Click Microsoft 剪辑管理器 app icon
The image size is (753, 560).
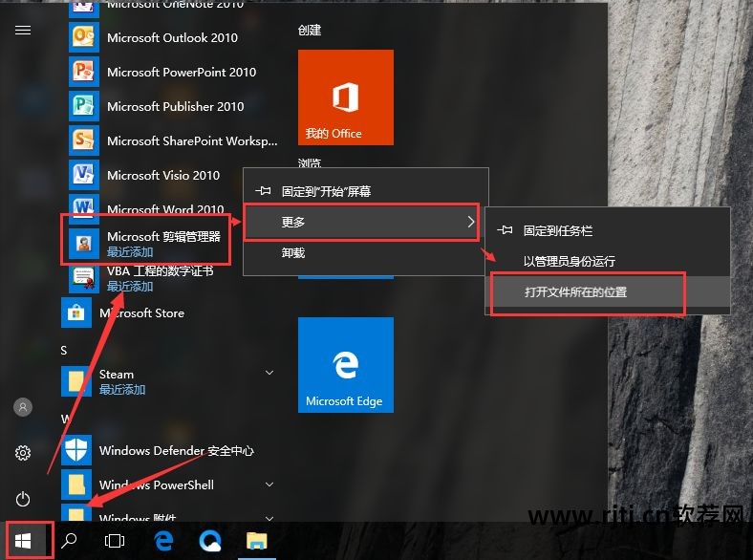tap(83, 244)
